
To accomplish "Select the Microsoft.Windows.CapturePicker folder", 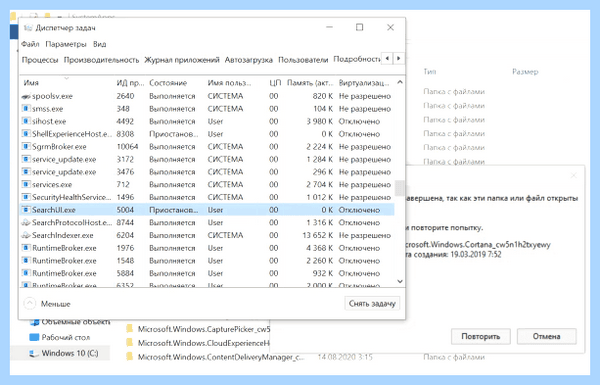I will pyautogui.click(x=204, y=330).
